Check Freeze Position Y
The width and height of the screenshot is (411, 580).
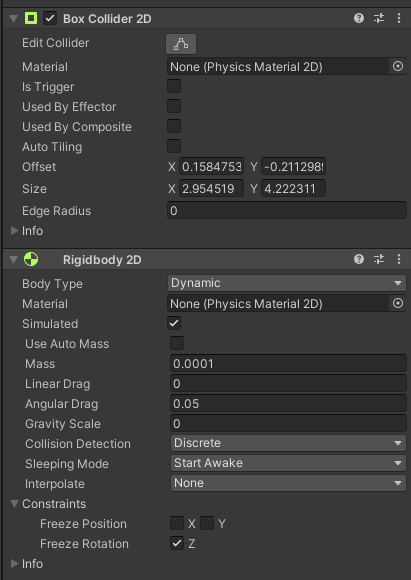tap(207, 523)
